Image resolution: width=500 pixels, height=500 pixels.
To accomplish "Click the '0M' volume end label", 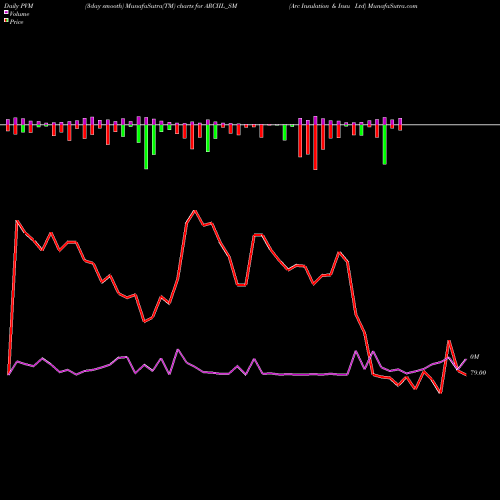I will [474, 357].
